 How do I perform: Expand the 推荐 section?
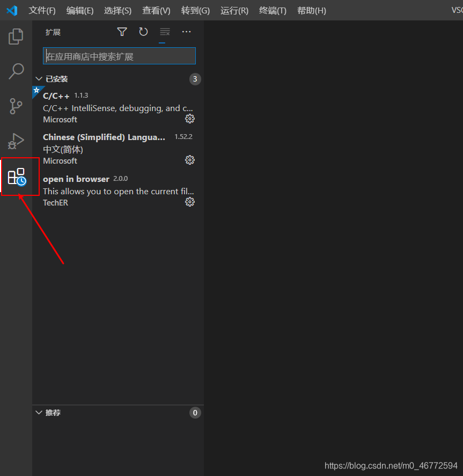pyautogui.click(x=39, y=412)
